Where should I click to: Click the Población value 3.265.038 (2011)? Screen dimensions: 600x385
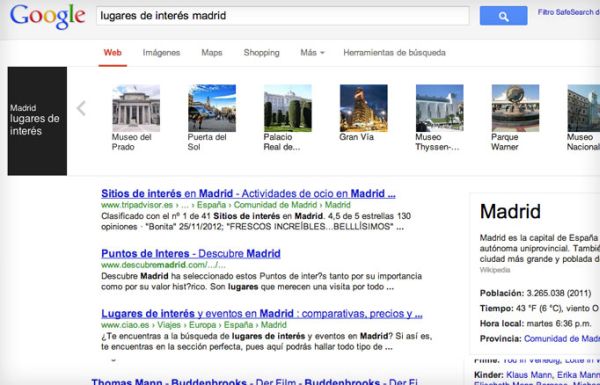tap(559, 293)
